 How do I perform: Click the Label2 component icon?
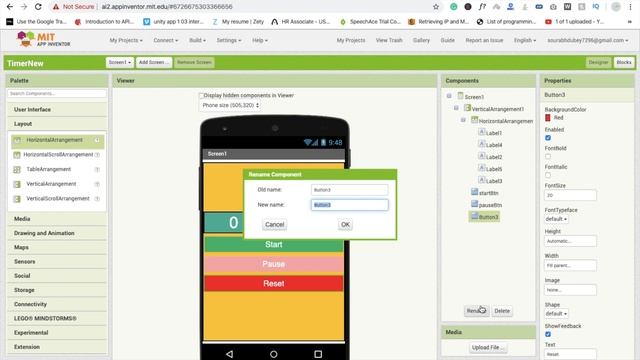click(x=482, y=156)
